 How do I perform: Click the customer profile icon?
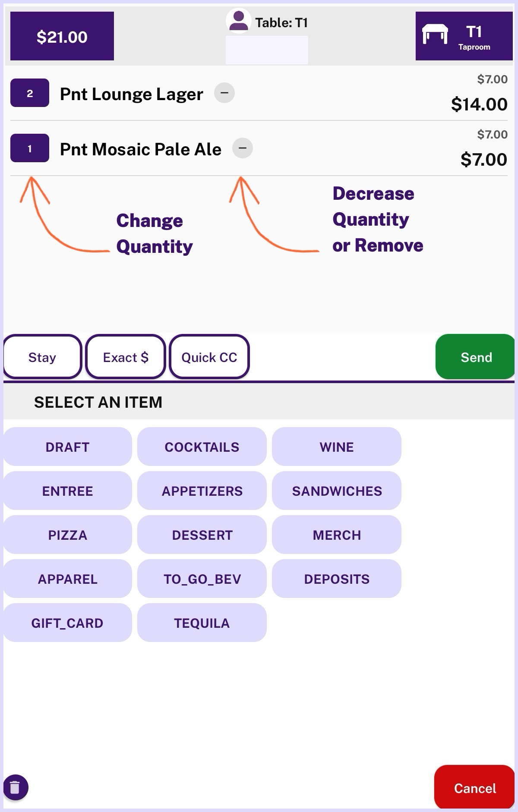pyautogui.click(x=238, y=21)
